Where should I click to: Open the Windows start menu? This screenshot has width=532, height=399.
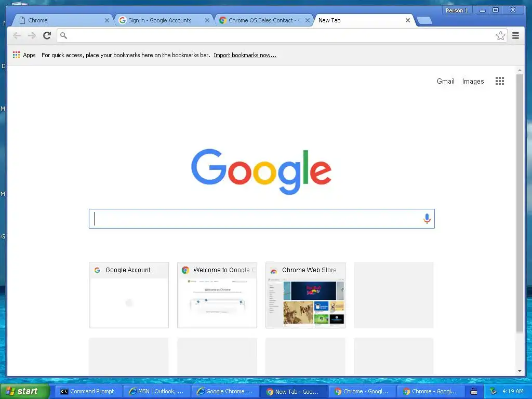point(24,391)
